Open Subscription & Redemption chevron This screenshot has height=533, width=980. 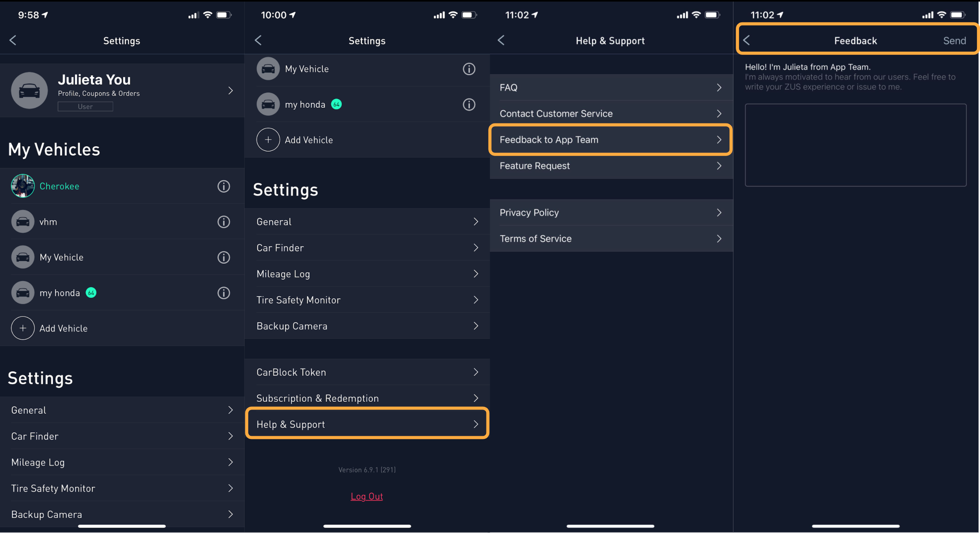tap(476, 398)
